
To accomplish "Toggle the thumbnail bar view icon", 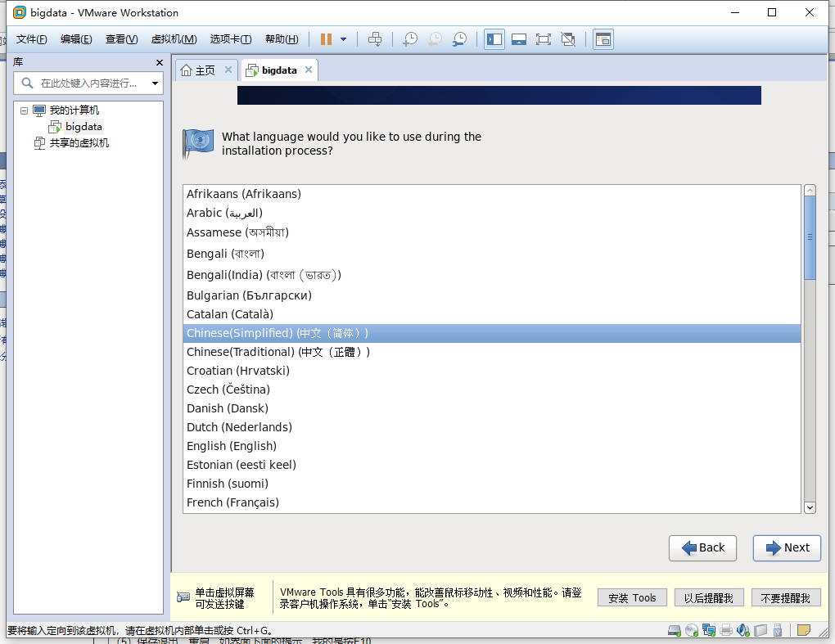I will click(x=519, y=38).
